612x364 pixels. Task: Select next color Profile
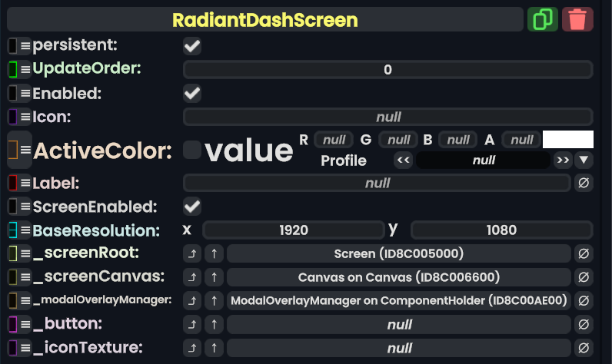(x=563, y=160)
